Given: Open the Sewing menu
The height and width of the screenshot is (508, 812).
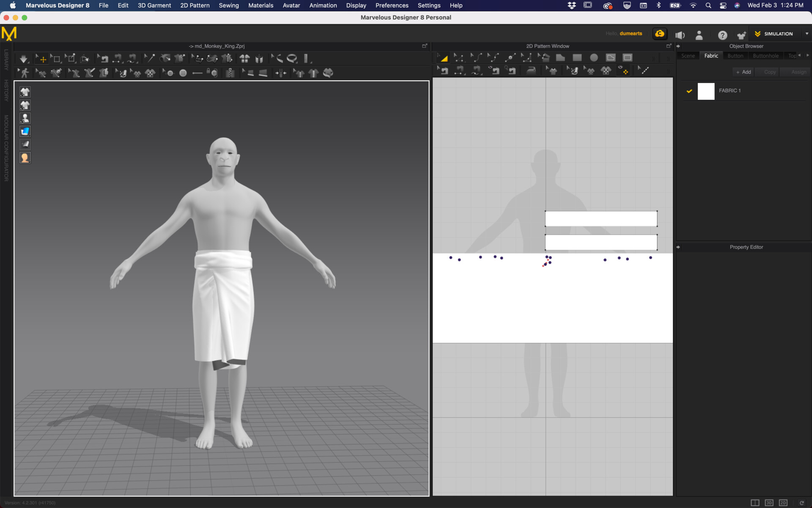Looking at the screenshot, I should 229,6.
